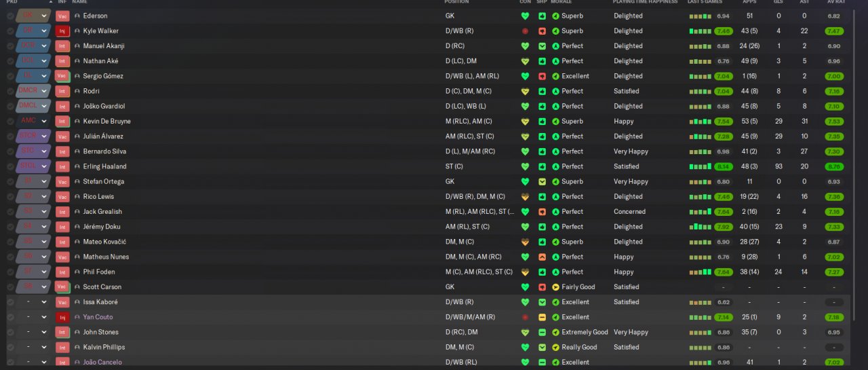
Task: Click Mateo Kovačić's condition heart icon
Action: click(524, 242)
